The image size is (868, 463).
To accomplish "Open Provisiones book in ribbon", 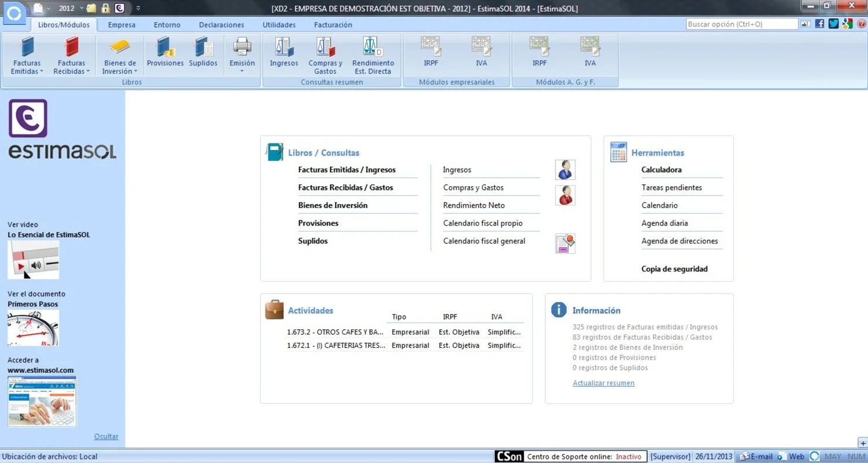I will click(x=165, y=53).
